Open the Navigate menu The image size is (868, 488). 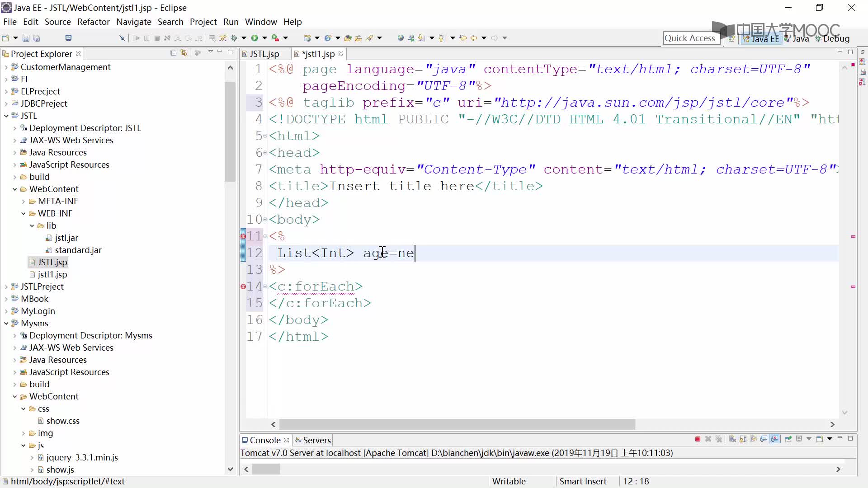pyautogui.click(x=134, y=22)
